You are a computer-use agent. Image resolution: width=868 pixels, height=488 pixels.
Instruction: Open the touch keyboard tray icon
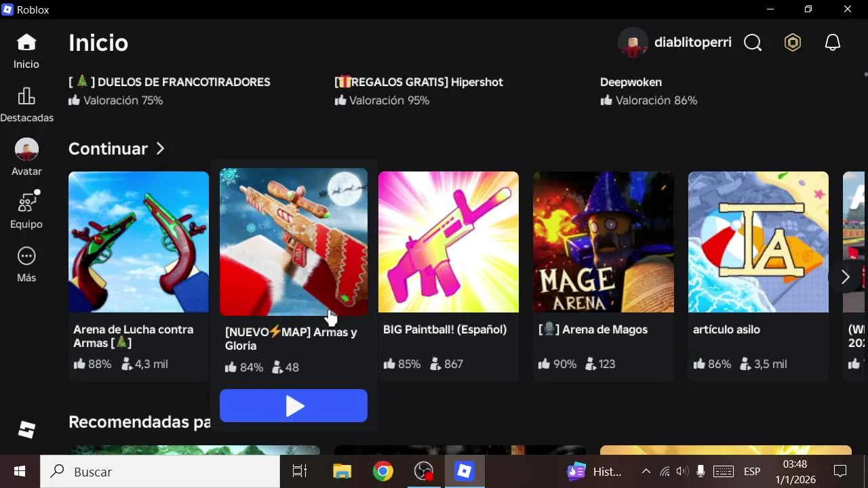coord(724,472)
